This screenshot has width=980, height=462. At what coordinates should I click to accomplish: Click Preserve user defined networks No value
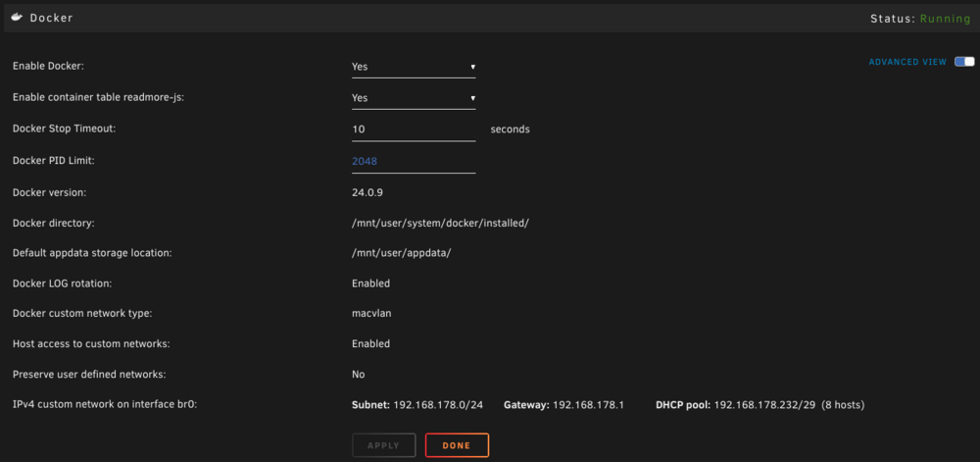pyautogui.click(x=358, y=375)
